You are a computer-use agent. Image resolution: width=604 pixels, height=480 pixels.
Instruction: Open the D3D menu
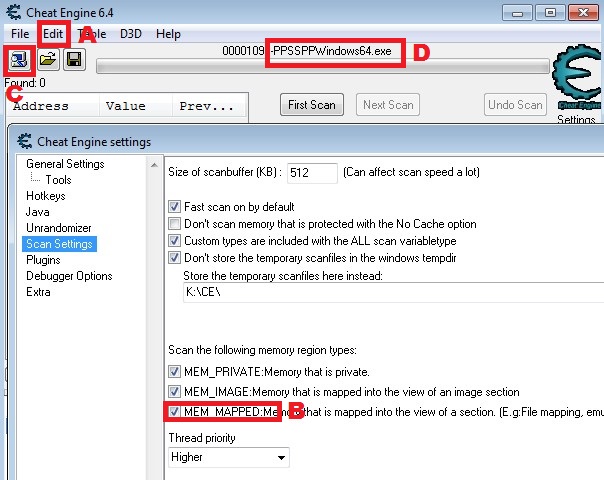tap(131, 33)
